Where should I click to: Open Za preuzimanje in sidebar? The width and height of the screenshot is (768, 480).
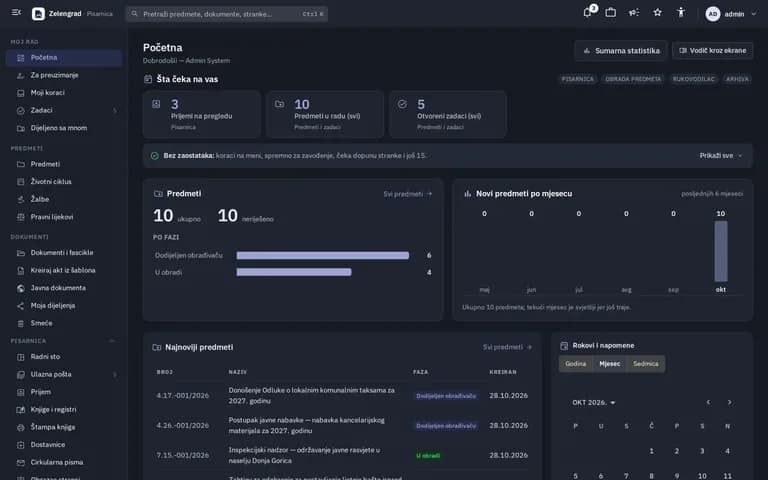click(64, 75)
